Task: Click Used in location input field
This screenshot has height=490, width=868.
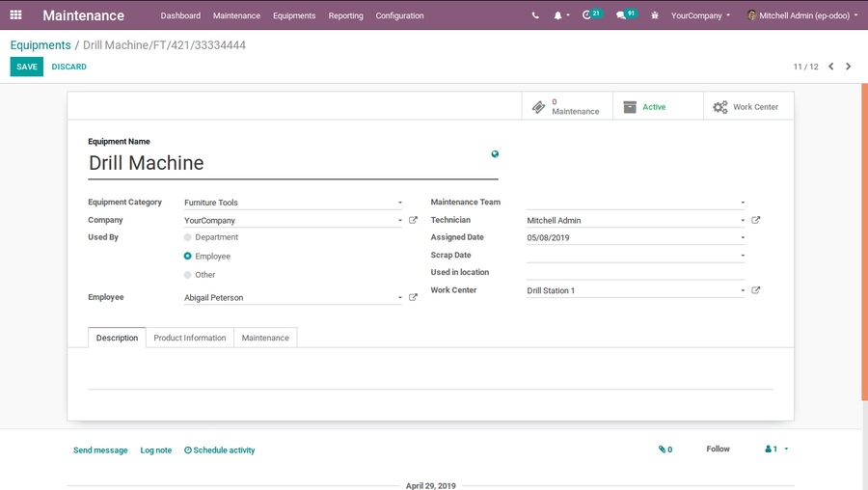Action: [x=635, y=272]
